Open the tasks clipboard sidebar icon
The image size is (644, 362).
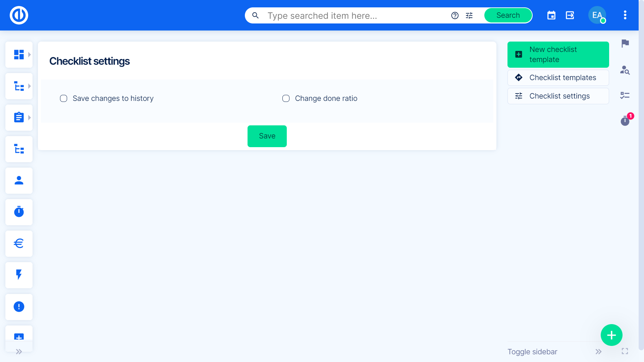[19, 118]
